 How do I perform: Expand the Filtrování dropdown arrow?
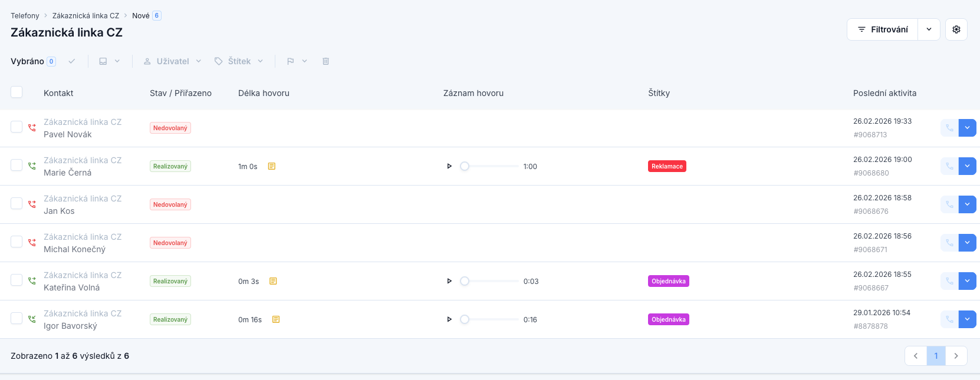pyautogui.click(x=929, y=29)
